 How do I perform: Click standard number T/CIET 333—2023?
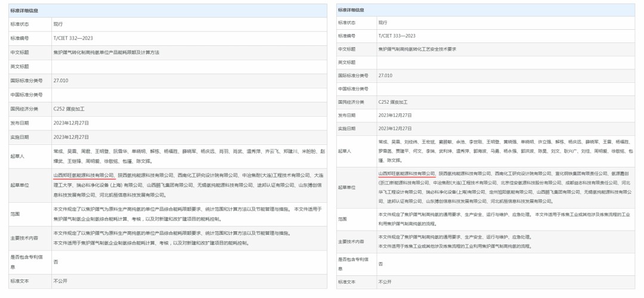(397, 36)
